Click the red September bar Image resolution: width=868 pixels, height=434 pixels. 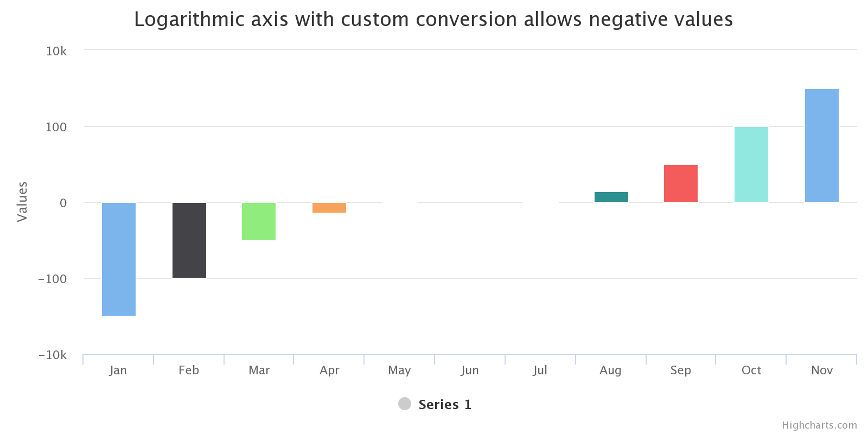(681, 183)
